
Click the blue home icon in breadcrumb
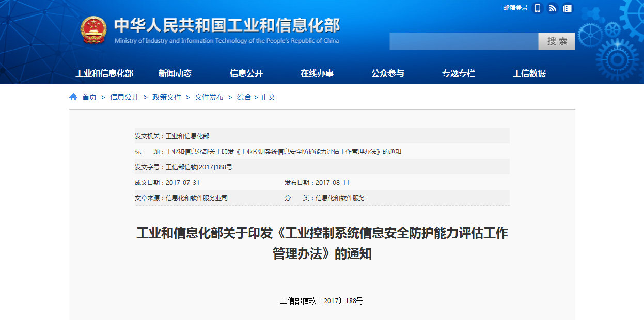73,97
